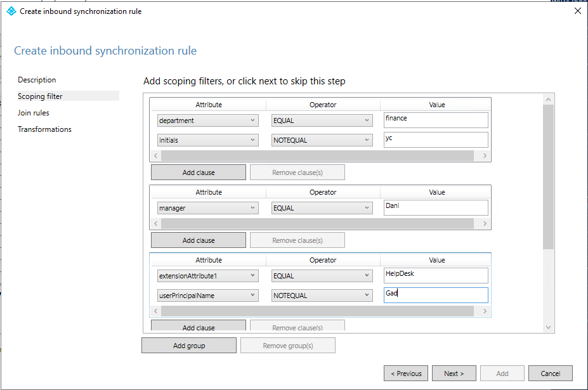Image resolution: width=588 pixels, height=390 pixels.
Task: Click Add clause under the manager group
Action: 199,240
